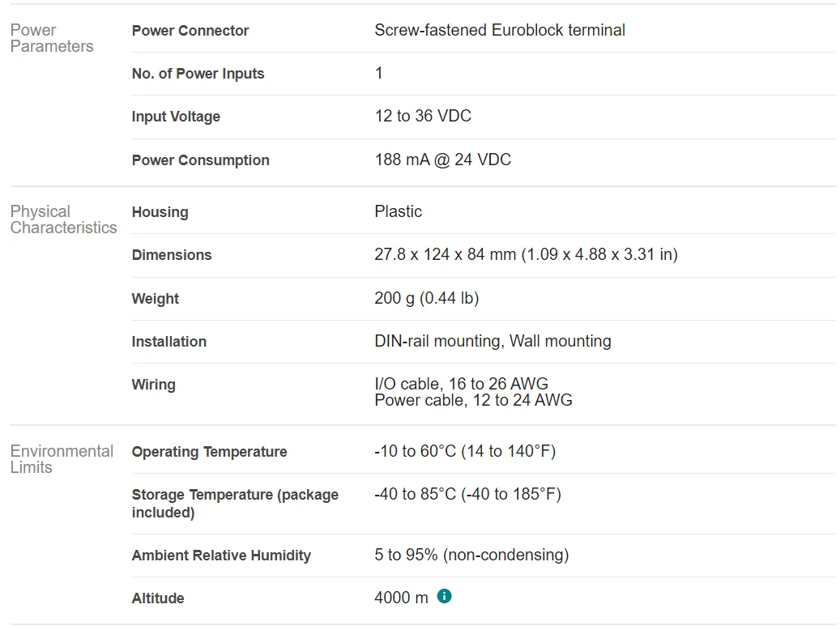Image resolution: width=840 pixels, height=630 pixels.
Task: Select the Power Connector label
Action: click(x=190, y=31)
